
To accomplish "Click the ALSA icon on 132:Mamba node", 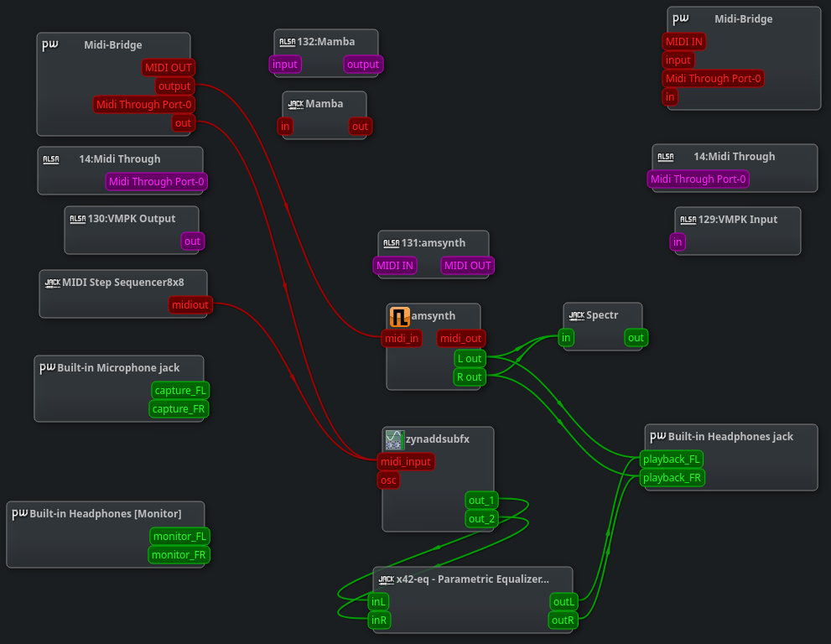I will tap(288, 42).
